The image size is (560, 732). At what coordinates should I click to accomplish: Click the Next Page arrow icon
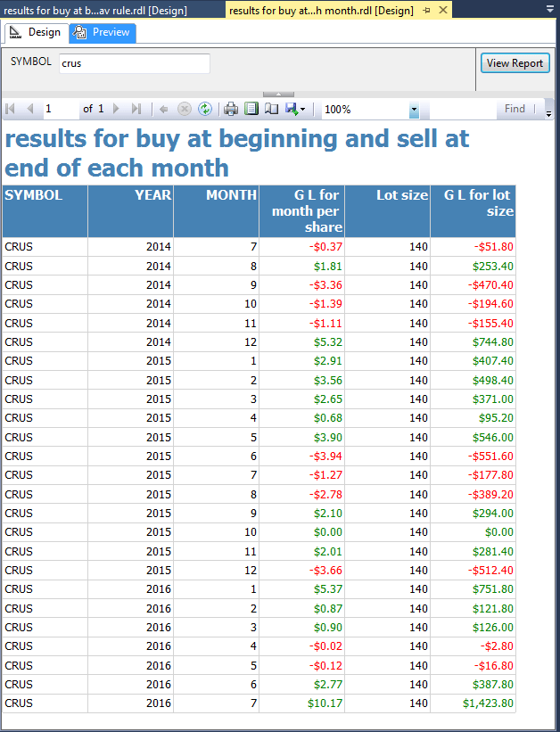[116, 109]
